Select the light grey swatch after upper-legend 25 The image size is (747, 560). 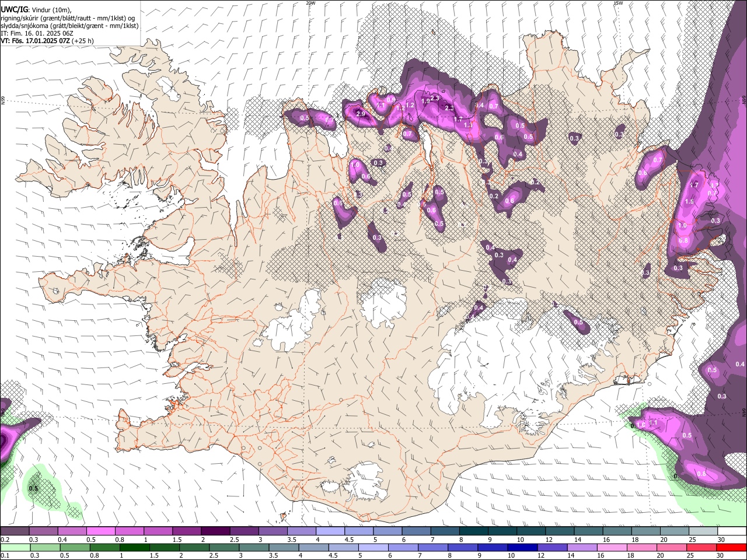point(704,531)
